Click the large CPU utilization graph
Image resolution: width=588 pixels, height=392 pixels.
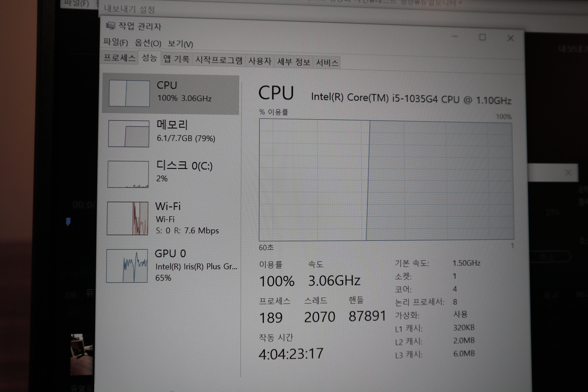[386, 180]
